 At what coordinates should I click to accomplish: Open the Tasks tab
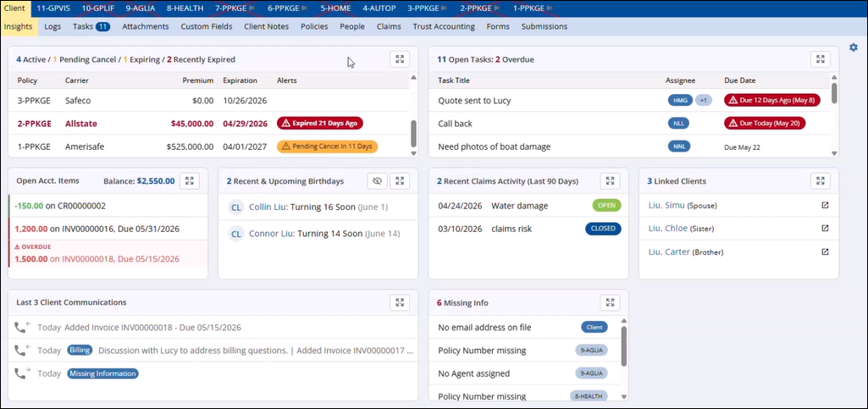[x=91, y=26]
